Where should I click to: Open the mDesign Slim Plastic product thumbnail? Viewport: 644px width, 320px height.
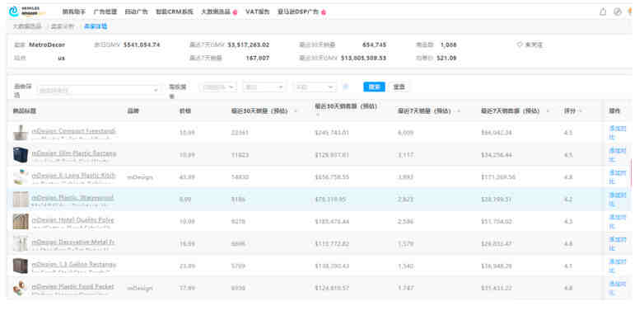point(21,155)
